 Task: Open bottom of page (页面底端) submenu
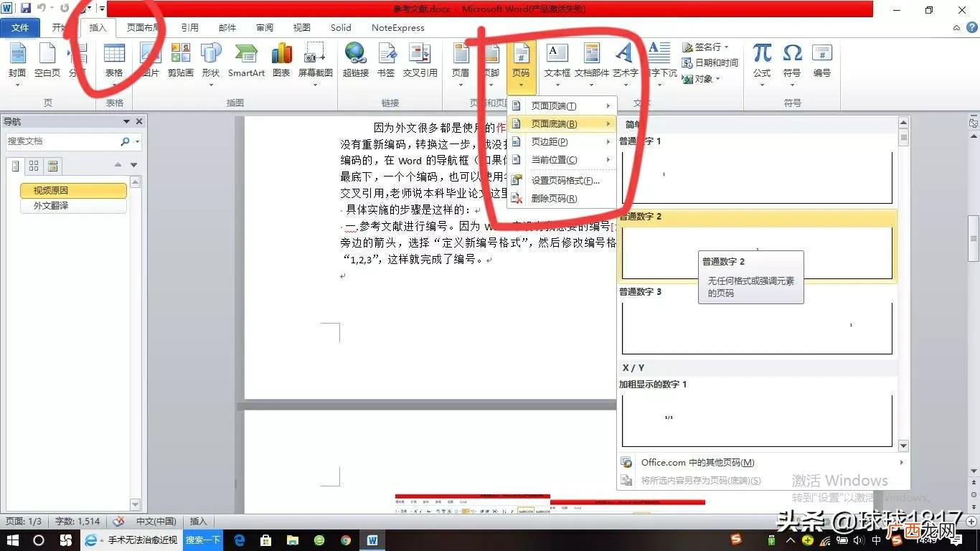click(562, 124)
